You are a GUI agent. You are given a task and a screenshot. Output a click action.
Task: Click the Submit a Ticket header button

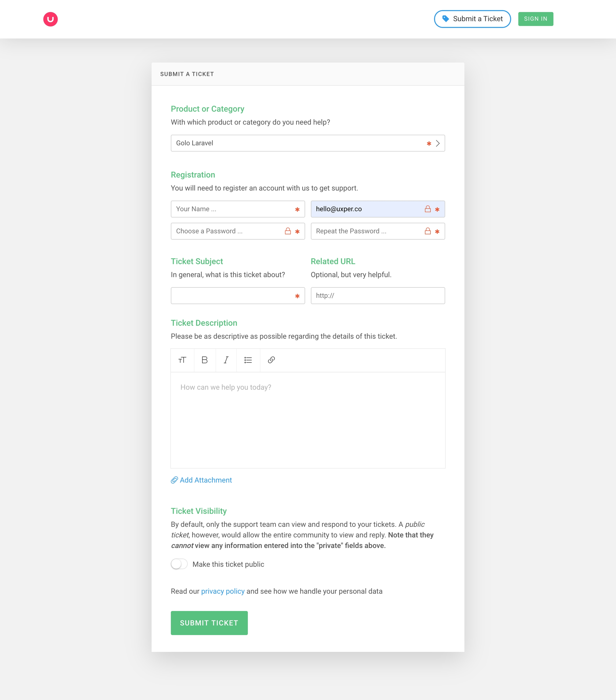coord(472,19)
